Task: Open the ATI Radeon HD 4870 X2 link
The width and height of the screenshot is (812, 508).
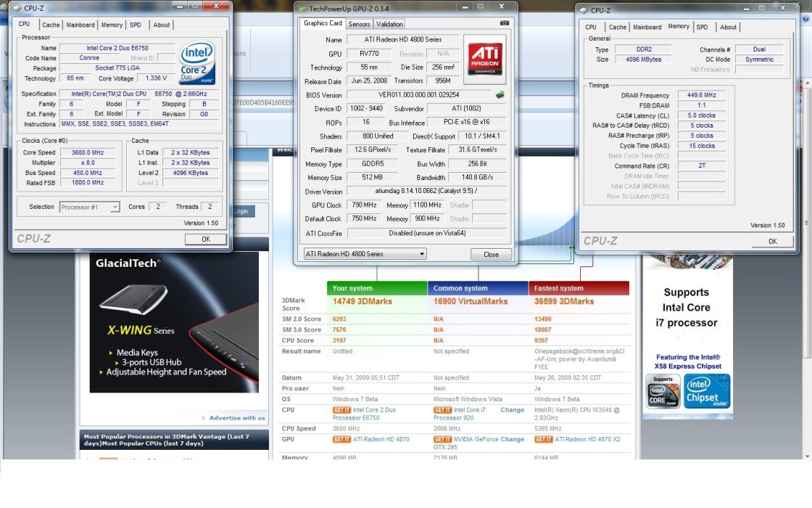Action: tap(587, 439)
